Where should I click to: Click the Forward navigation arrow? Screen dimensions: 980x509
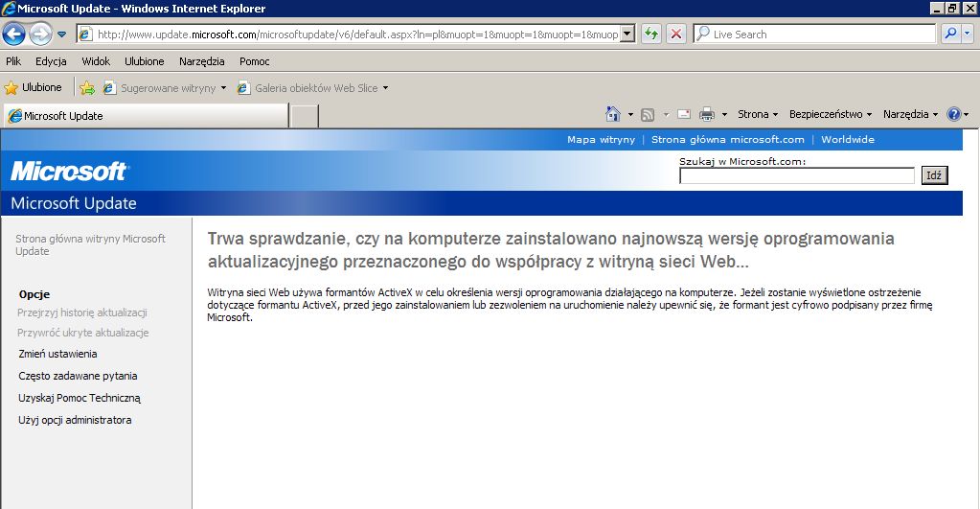(40, 34)
